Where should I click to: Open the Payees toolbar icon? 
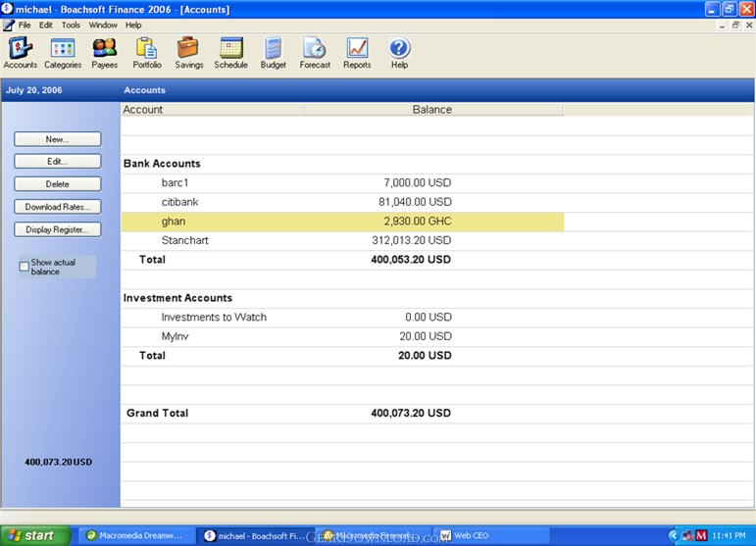point(105,53)
